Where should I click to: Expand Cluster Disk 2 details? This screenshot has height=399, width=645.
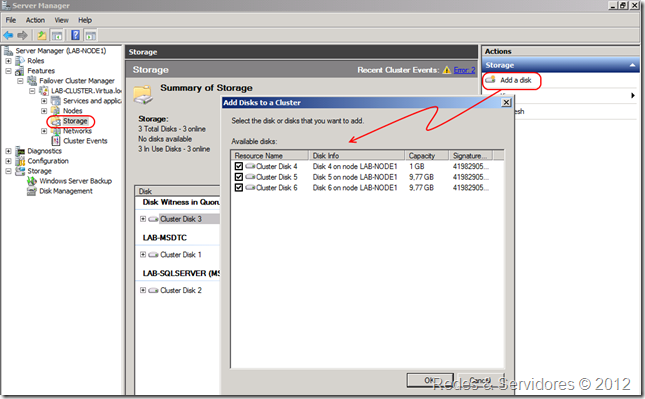[143, 290]
